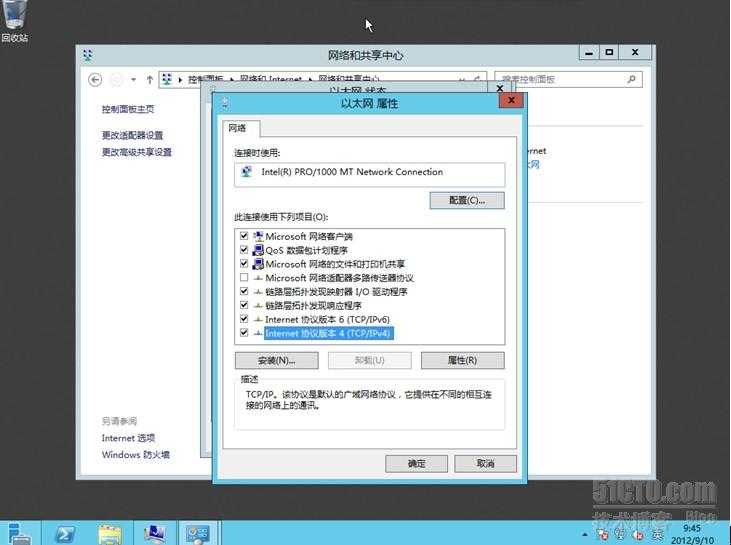Open Change adapter settings link
Viewport: 731px width, 545px height.
(132, 135)
